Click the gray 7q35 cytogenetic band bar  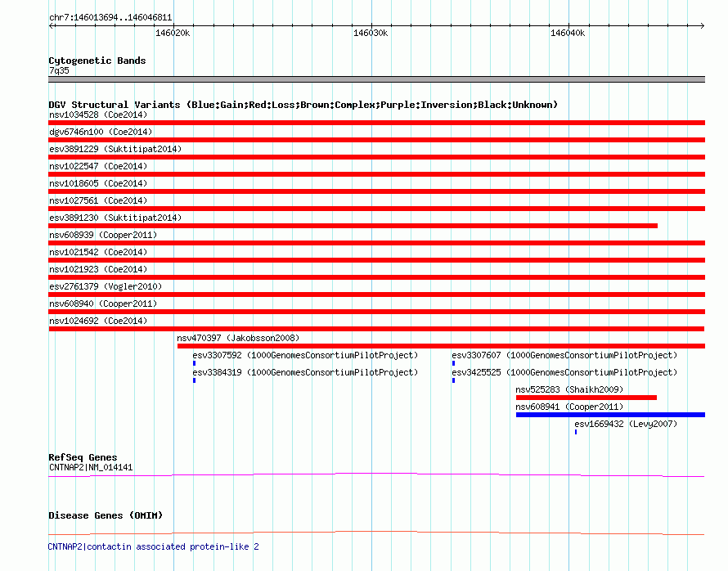[x=376, y=79]
